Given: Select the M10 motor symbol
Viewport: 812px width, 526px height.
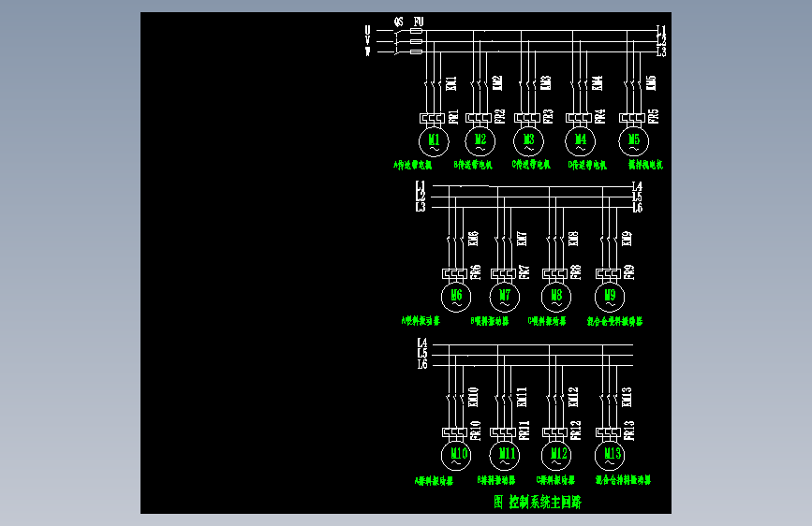Looking at the screenshot, I should pos(456,456).
